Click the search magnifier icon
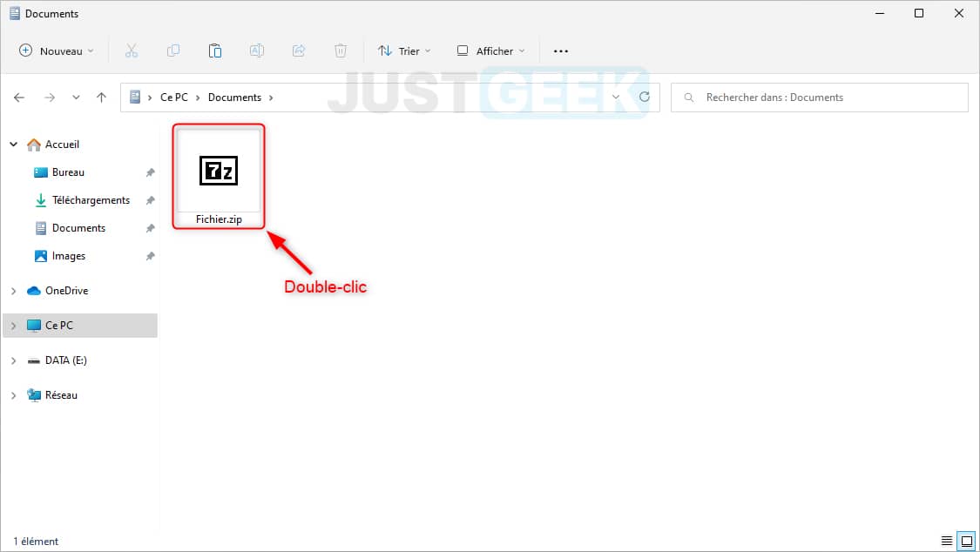 (x=689, y=98)
